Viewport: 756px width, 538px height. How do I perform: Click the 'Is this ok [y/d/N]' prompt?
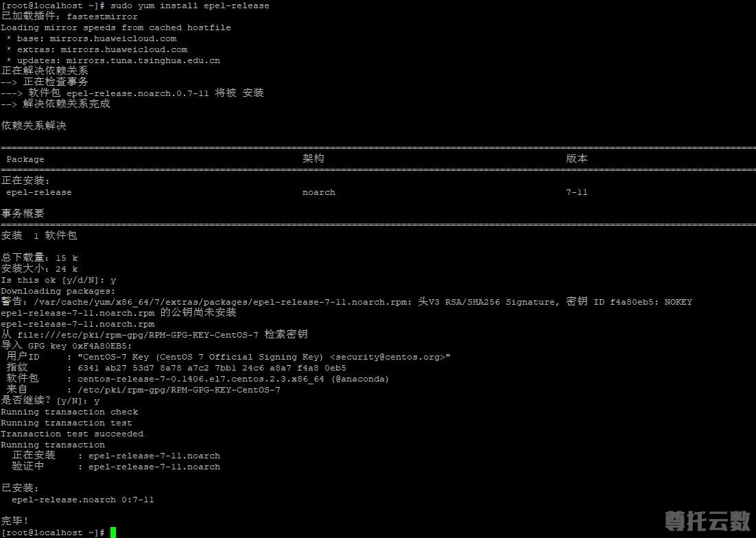[x=58, y=280]
